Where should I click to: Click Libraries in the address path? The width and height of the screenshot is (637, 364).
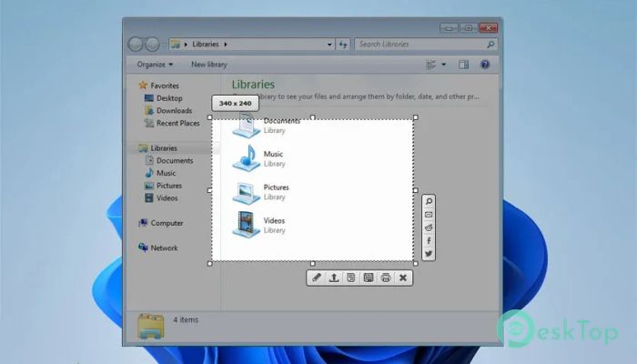tap(205, 44)
